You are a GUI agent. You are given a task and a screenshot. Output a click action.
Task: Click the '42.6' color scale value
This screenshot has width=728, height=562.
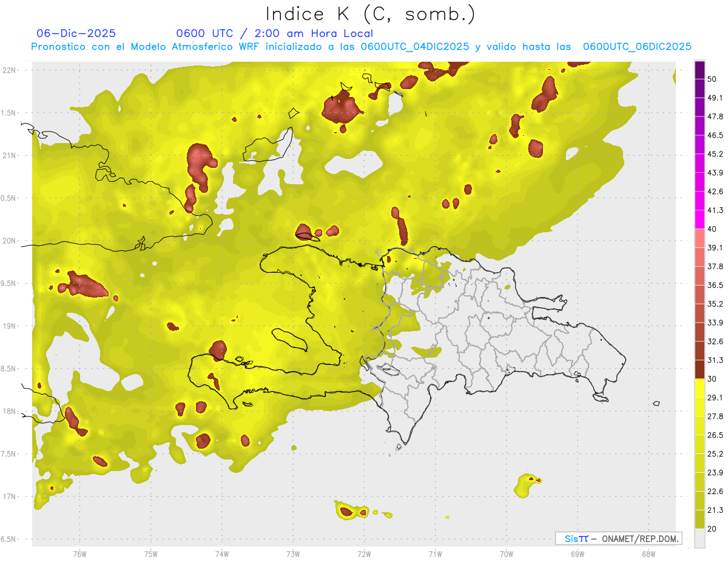pos(715,192)
